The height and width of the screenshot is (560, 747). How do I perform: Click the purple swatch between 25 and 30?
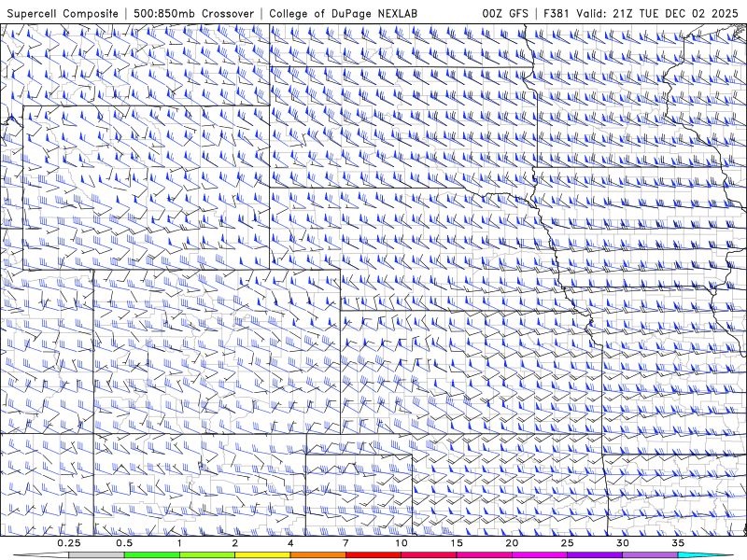tap(595, 555)
